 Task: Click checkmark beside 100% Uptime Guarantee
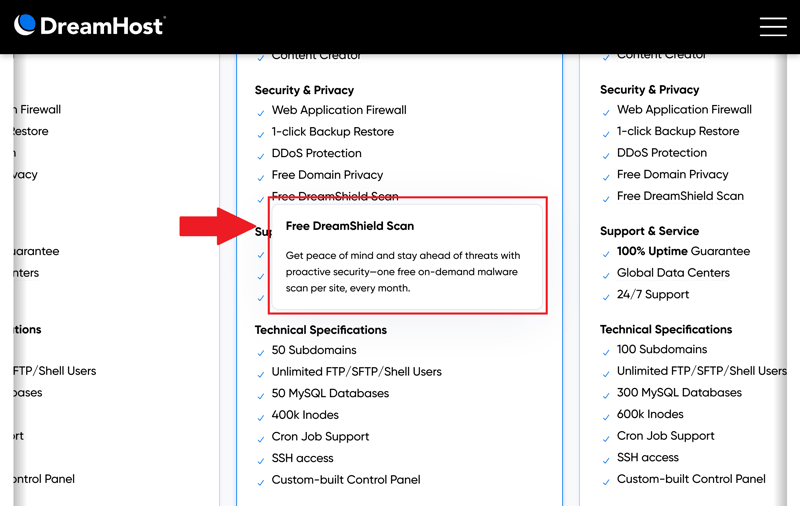[x=606, y=254]
